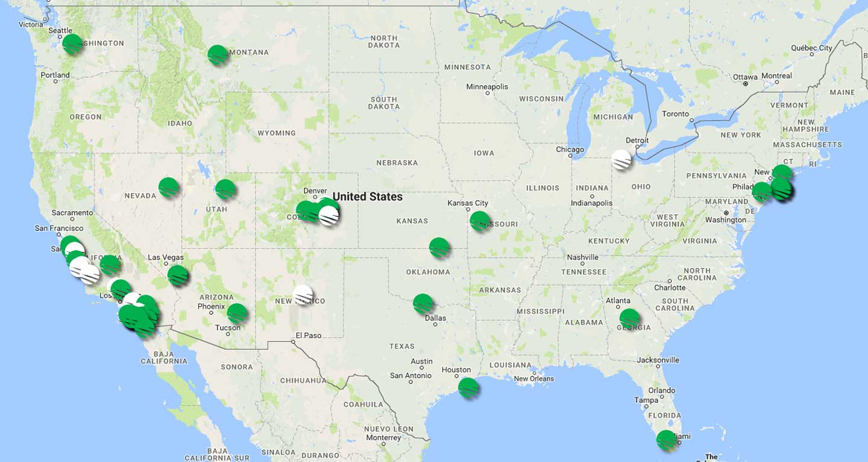Select the green marker beside Philadelphia

pyautogui.click(x=762, y=191)
